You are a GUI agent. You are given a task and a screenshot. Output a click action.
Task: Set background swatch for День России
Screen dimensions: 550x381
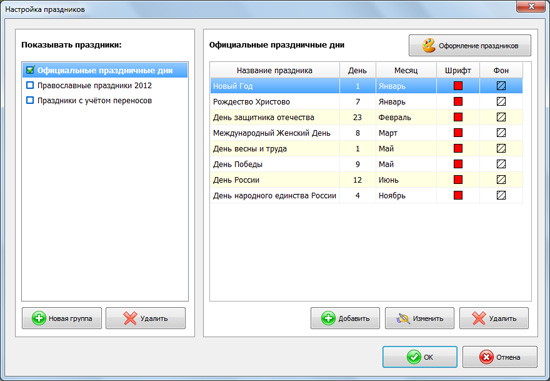tap(501, 180)
